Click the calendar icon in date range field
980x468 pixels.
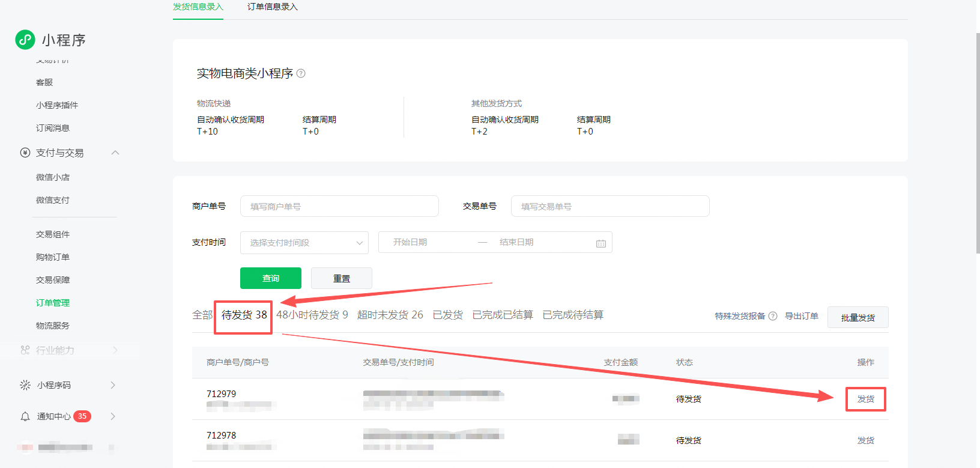pos(600,243)
